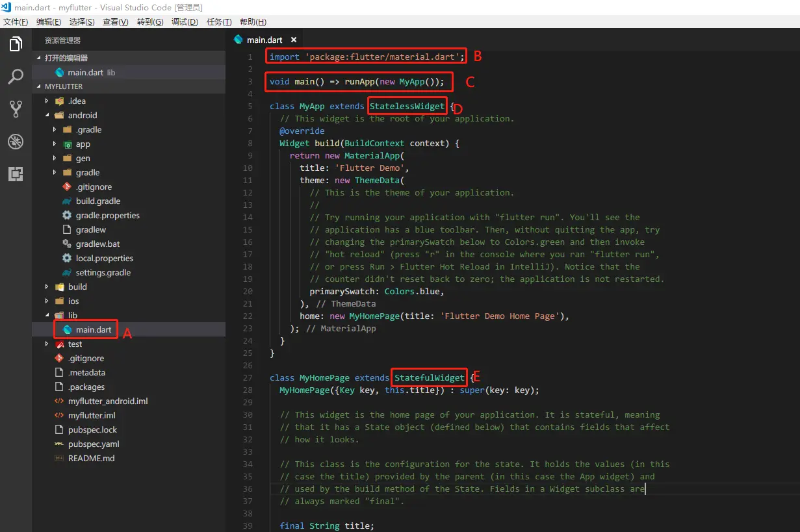Collapse the MYFLUTTER project section
The image size is (800, 532).
pyautogui.click(x=39, y=86)
